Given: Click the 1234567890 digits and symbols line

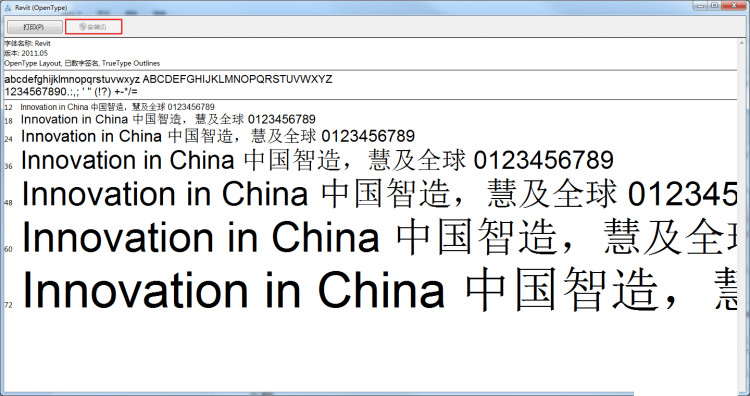Looking at the screenshot, I should click(71, 91).
